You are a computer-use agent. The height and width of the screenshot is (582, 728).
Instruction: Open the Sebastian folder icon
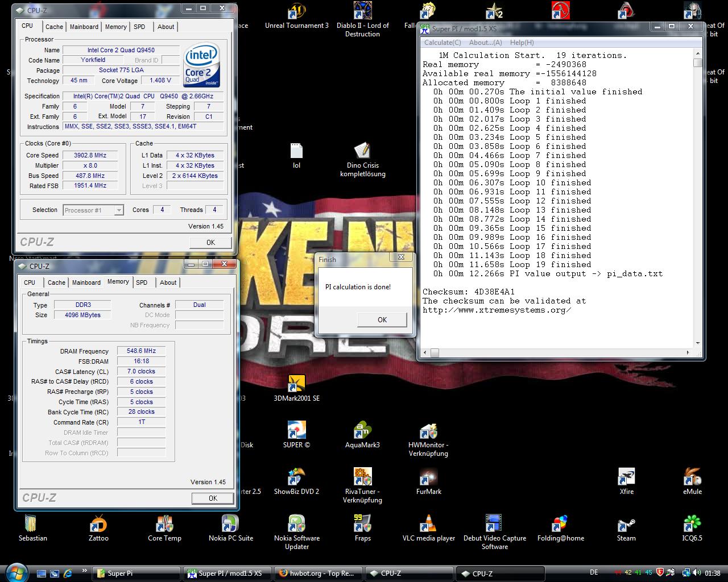pyautogui.click(x=32, y=528)
